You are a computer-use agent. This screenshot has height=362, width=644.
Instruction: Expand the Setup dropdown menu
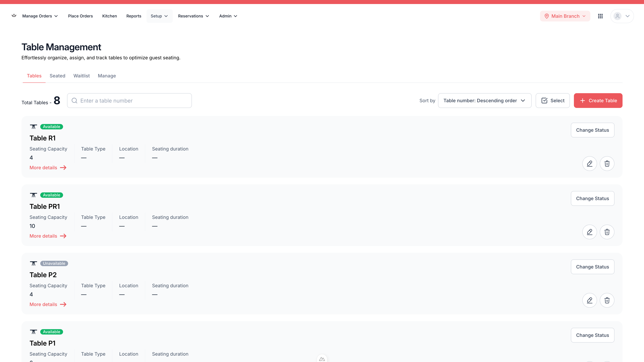click(x=159, y=16)
